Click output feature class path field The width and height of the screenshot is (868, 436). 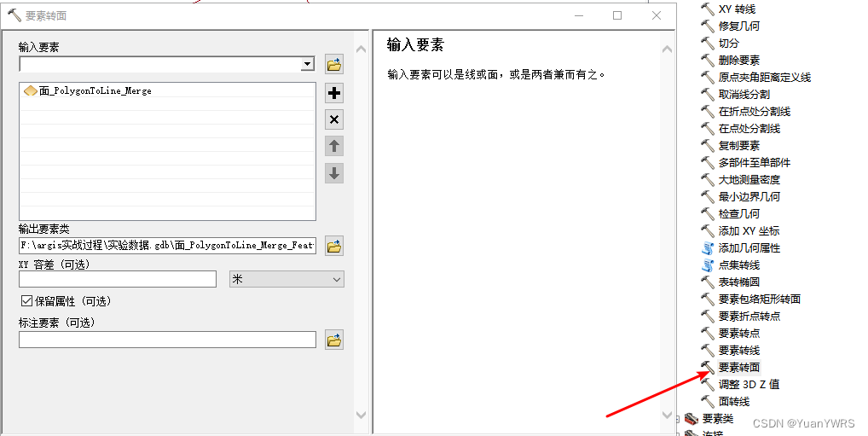(167, 246)
